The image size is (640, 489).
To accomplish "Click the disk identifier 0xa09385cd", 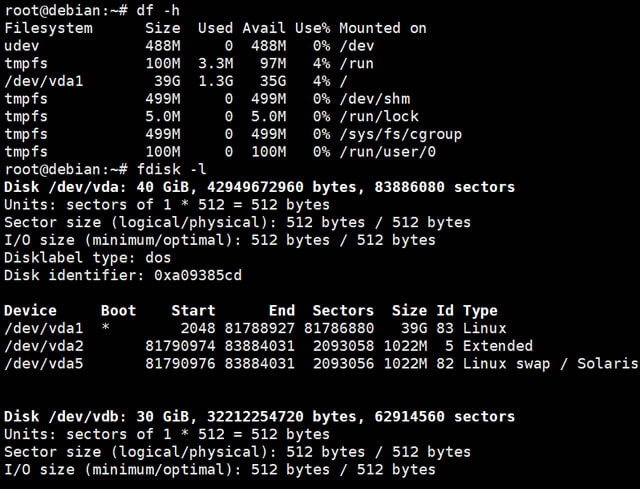I will (x=198, y=275).
